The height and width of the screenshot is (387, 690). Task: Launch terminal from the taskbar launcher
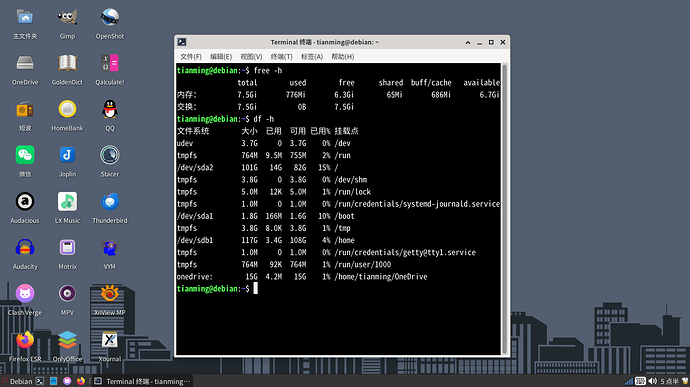coord(40,381)
